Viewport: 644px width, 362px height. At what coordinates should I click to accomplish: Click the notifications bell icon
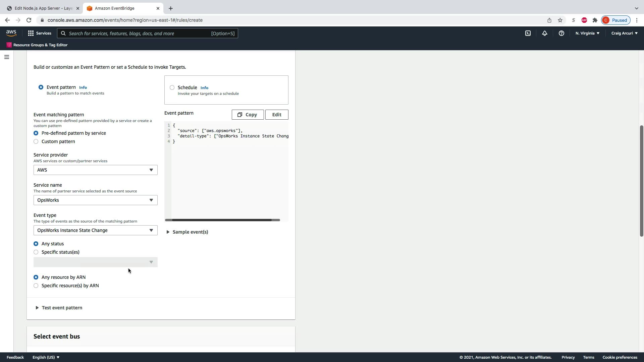tap(545, 33)
